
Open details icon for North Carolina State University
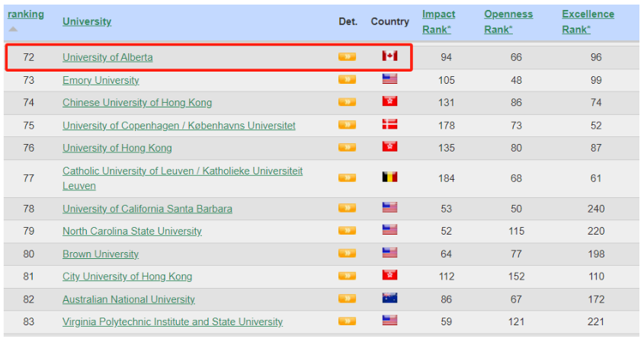click(x=347, y=231)
